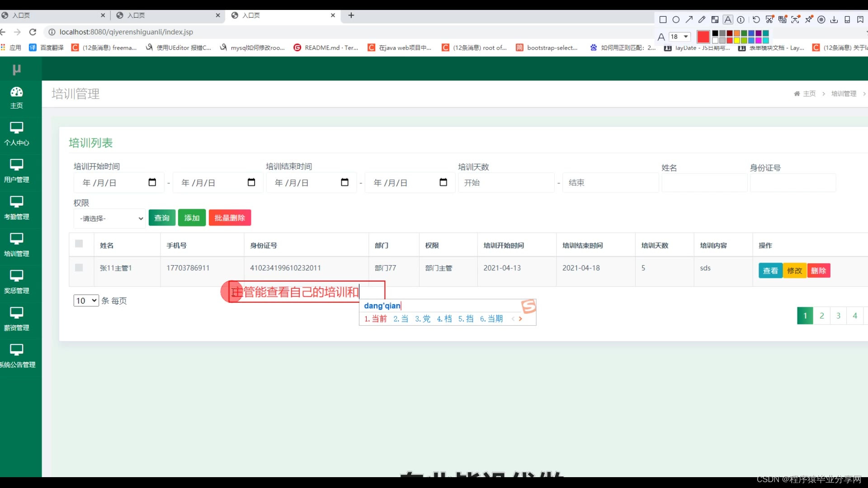
Task: Pick the yellow color swatch
Action: (x=737, y=41)
